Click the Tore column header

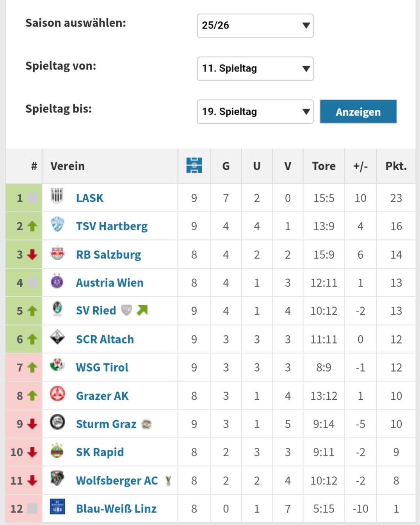point(324,166)
